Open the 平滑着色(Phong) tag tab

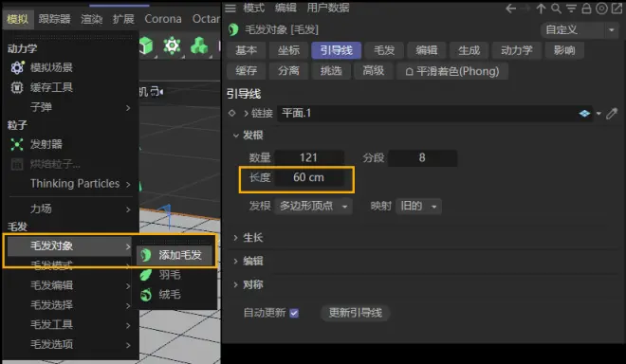point(451,71)
